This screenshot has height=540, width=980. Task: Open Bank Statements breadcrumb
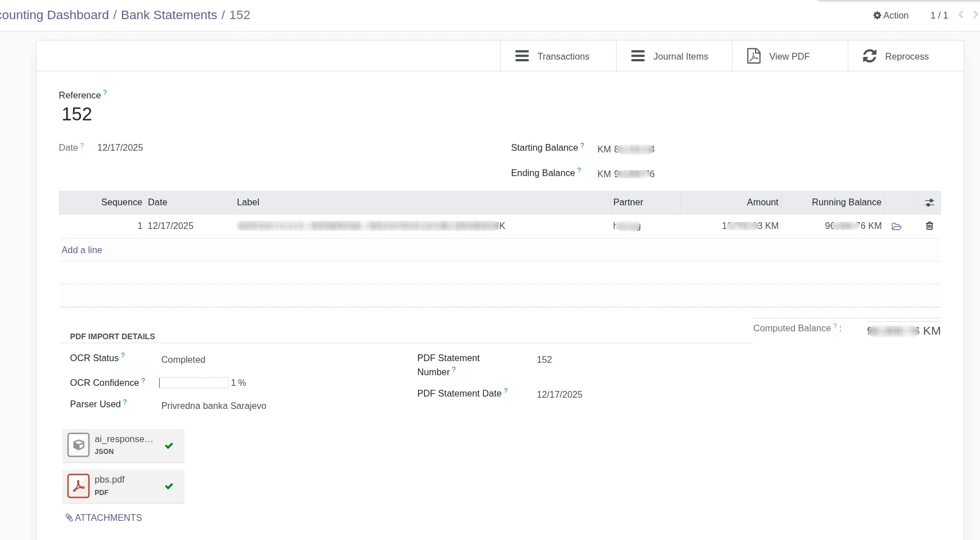click(169, 15)
